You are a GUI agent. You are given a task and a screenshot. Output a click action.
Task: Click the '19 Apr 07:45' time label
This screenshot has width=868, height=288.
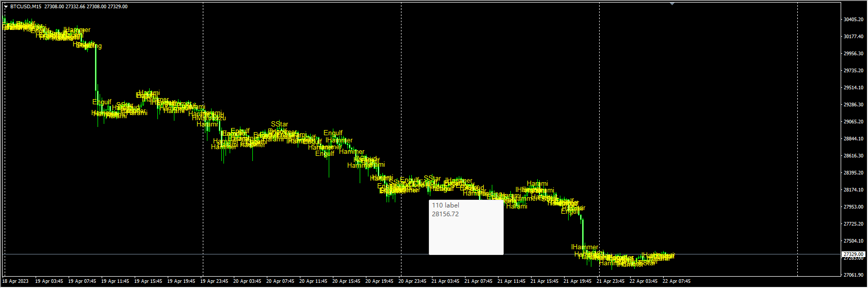click(82, 281)
